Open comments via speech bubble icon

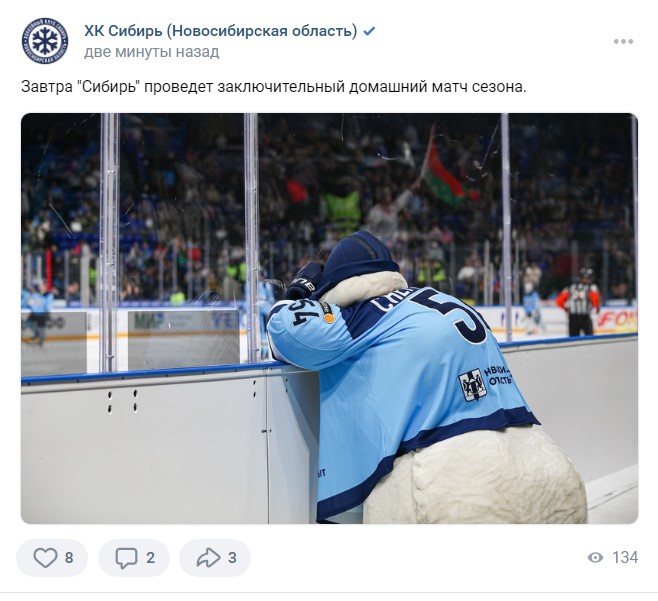[x=126, y=558]
